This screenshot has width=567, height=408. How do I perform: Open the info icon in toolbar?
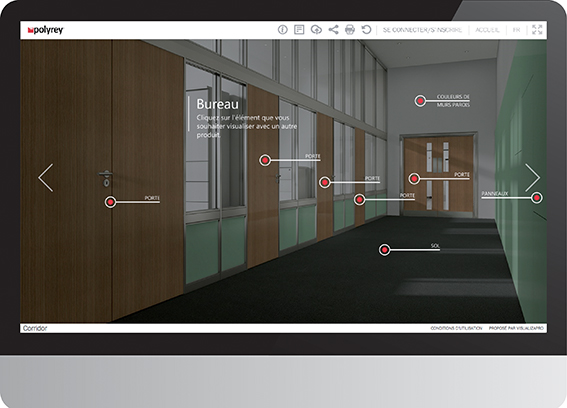pos(282,30)
